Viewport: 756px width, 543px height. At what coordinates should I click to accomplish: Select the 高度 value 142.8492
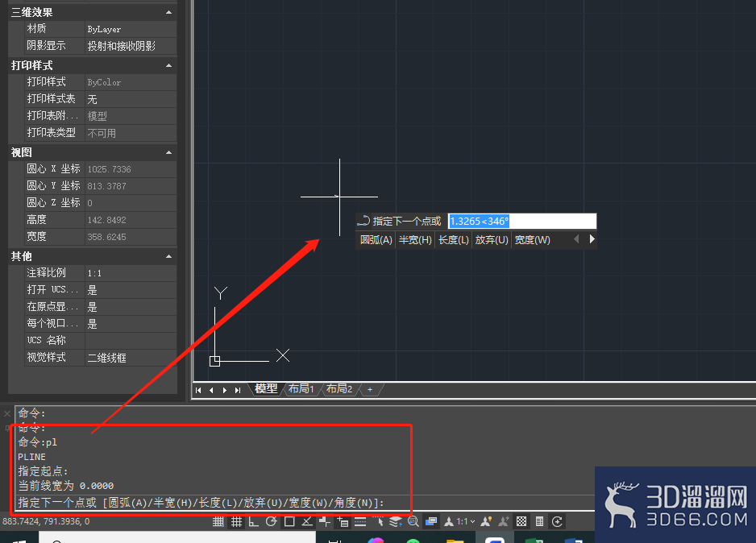pos(131,220)
